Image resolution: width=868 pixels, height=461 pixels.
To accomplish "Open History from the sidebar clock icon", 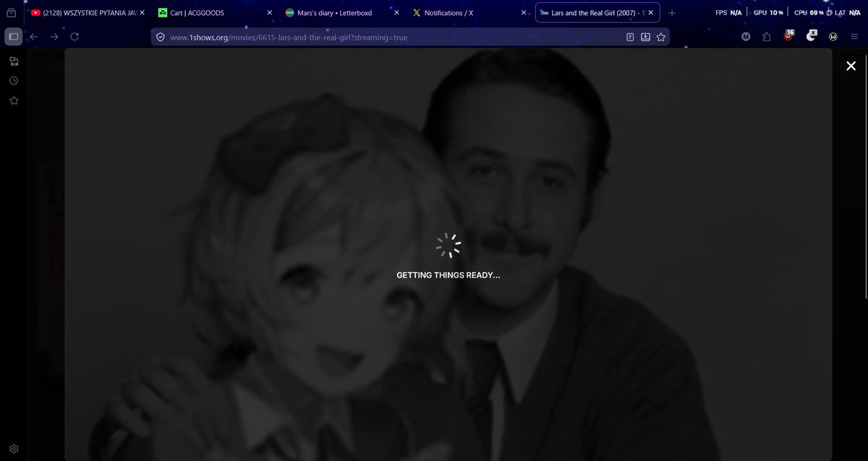I will [x=13, y=80].
